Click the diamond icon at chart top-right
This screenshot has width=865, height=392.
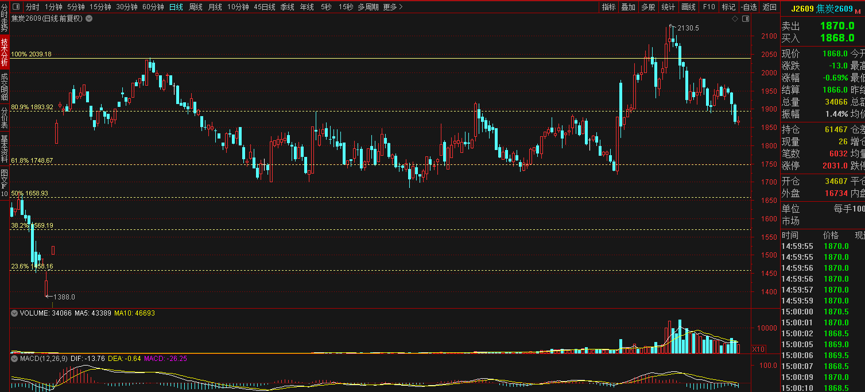[735, 18]
